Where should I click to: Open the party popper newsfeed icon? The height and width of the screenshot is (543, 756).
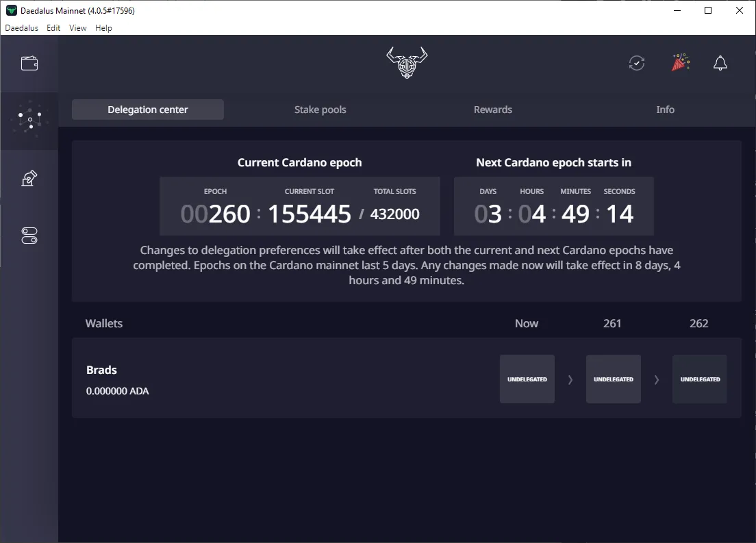pyautogui.click(x=680, y=63)
